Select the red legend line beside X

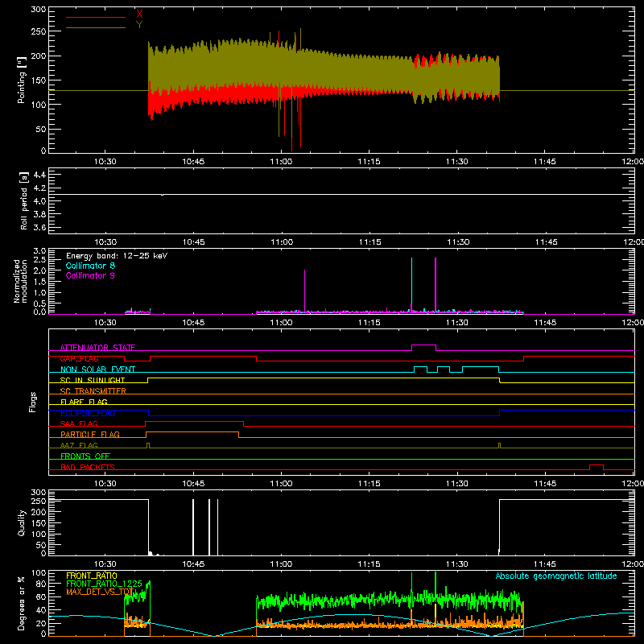(96, 17)
